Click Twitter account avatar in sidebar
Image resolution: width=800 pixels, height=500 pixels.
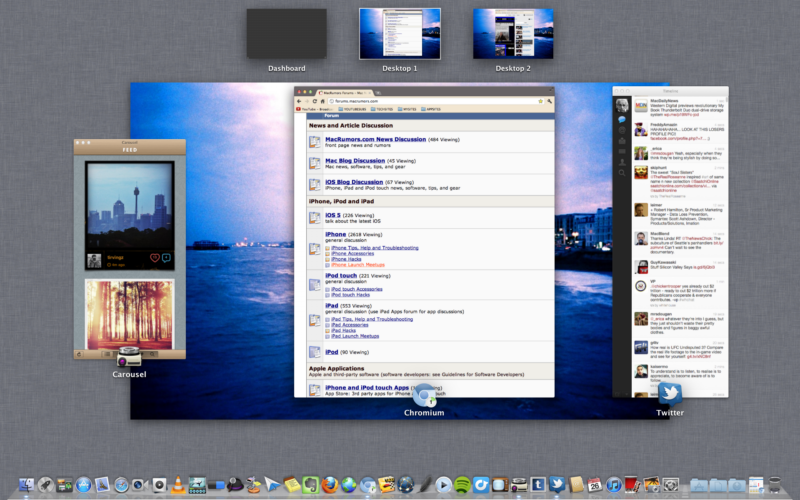[x=622, y=105]
